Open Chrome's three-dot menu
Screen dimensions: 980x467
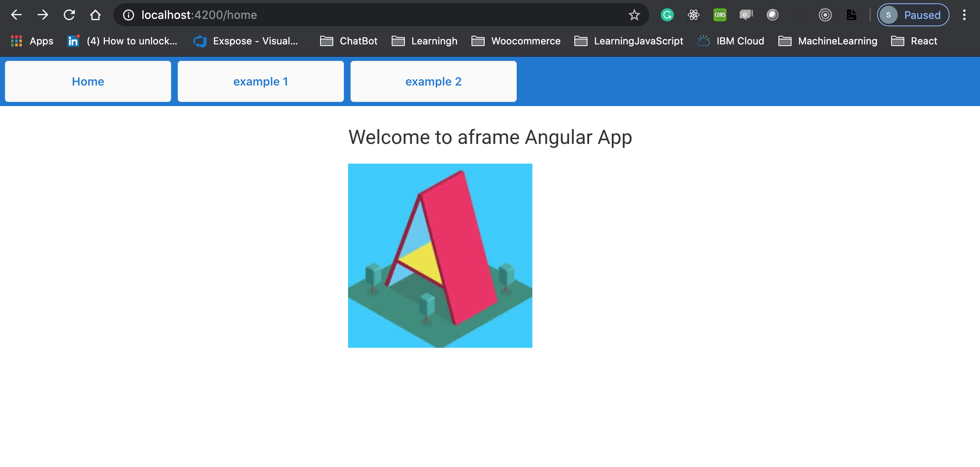964,15
